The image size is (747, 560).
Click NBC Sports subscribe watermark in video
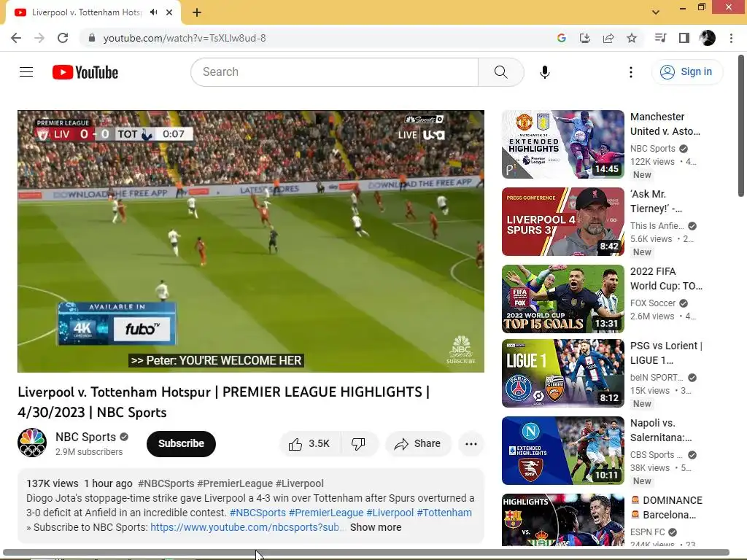461,349
